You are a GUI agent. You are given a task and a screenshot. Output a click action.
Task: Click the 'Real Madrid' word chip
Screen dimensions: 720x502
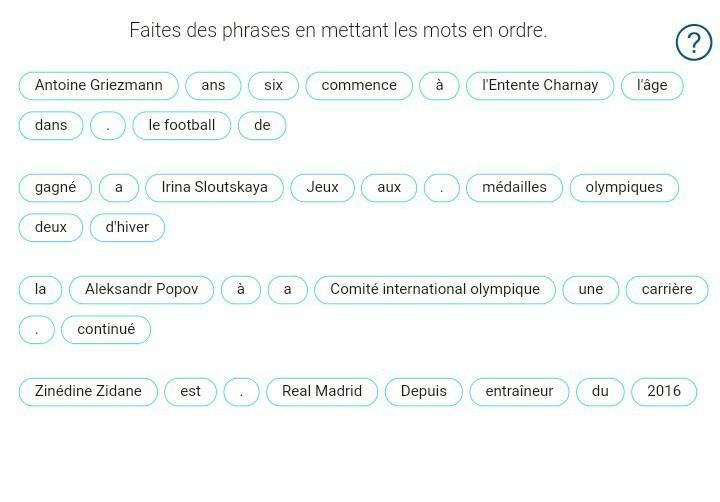point(322,392)
